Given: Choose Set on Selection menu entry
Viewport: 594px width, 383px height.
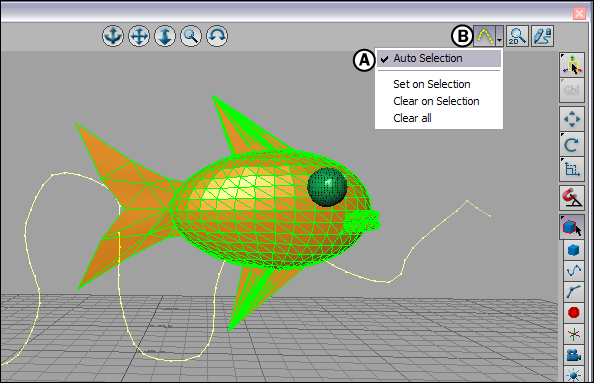Looking at the screenshot, I should pos(431,84).
